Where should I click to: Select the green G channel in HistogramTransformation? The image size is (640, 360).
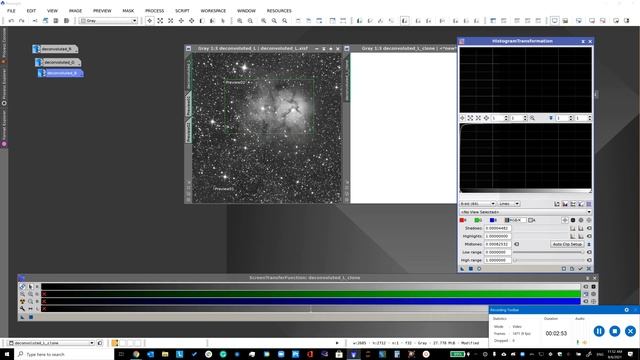(478, 220)
